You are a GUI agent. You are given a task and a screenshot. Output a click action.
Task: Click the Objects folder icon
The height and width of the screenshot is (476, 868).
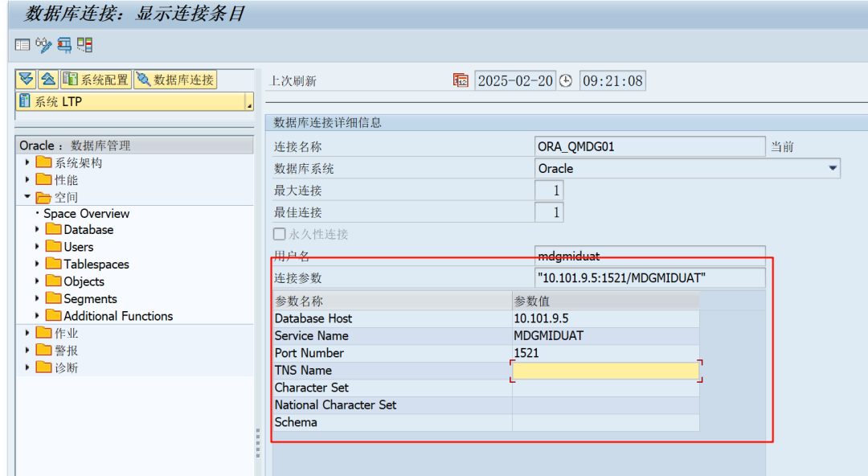[x=54, y=281]
